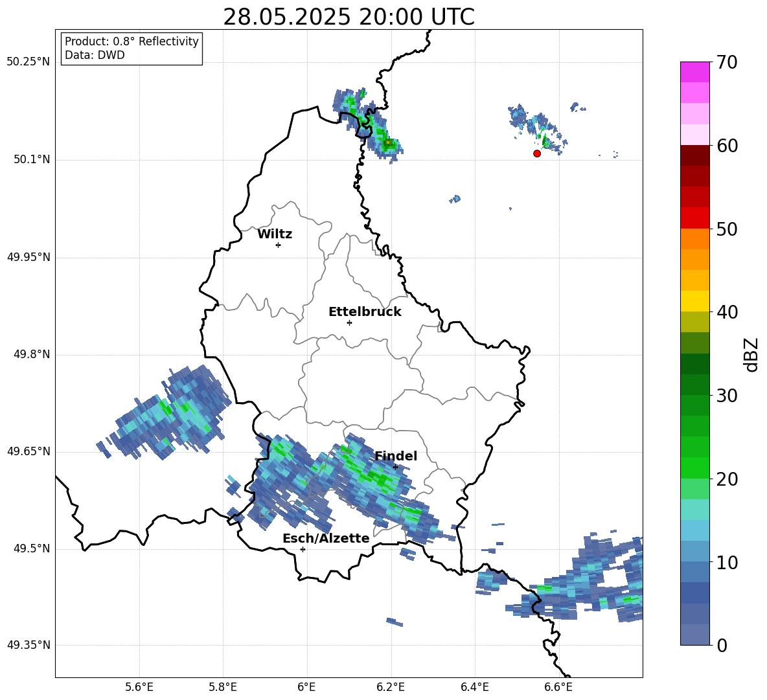Click the 6.2°E longitude label
This screenshot has width=767, height=700.
pos(391,687)
